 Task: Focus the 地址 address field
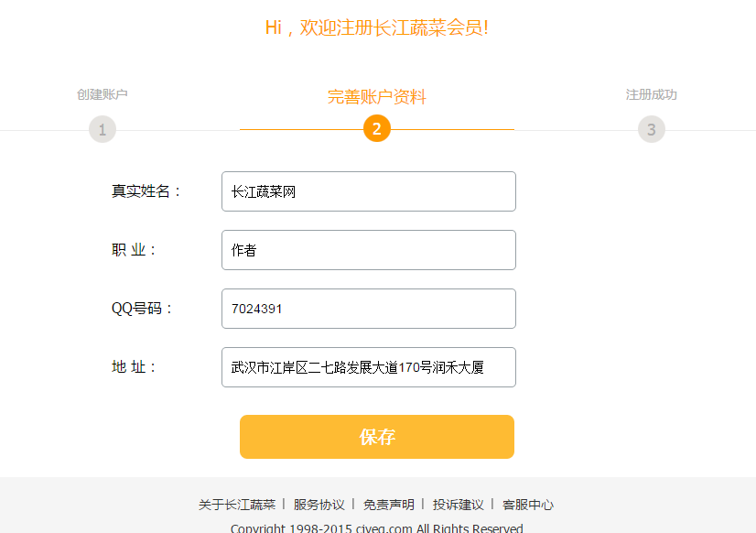pyautogui.click(x=369, y=367)
